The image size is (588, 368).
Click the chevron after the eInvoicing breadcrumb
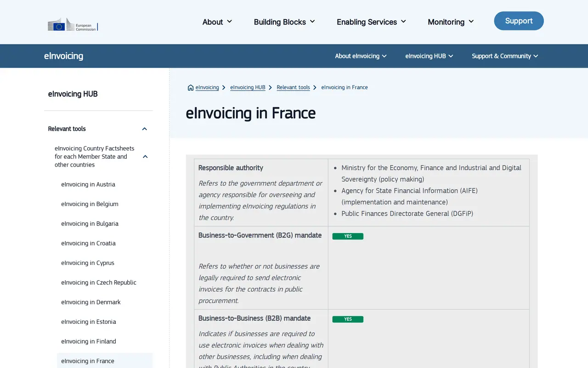point(224,87)
